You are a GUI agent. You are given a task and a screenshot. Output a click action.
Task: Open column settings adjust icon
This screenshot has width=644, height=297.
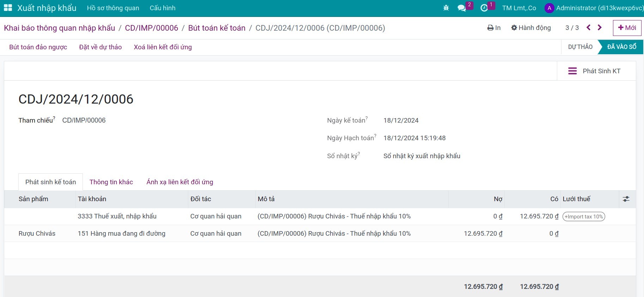click(626, 199)
